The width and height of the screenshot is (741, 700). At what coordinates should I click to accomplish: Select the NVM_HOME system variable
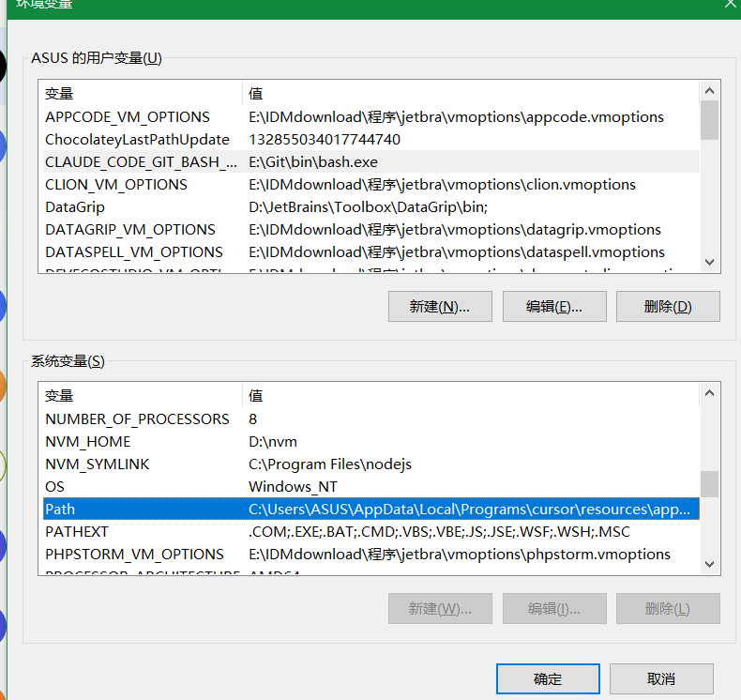coord(88,442)
